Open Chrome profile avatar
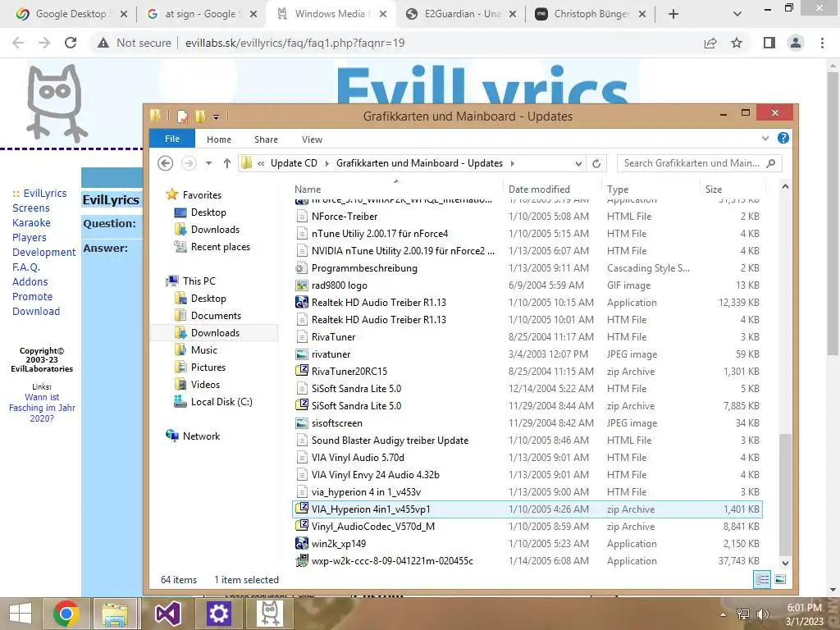The height and width of the screenshot is (630, 840). click(x=796, y=43)
